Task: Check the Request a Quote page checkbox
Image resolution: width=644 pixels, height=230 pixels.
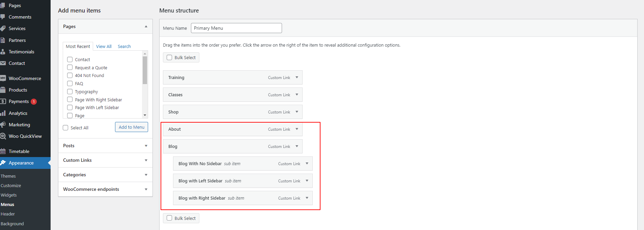Action: (x=70, y=68)
